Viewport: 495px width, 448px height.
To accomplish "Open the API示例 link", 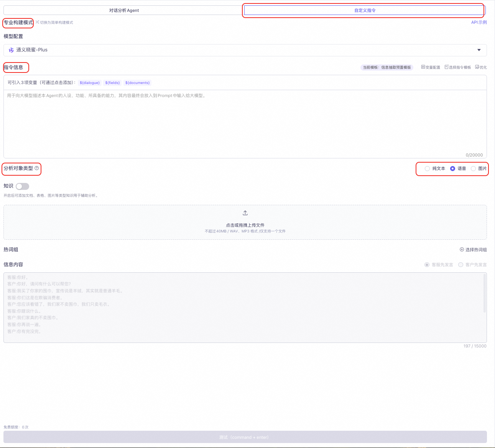I will coord(479,23).
